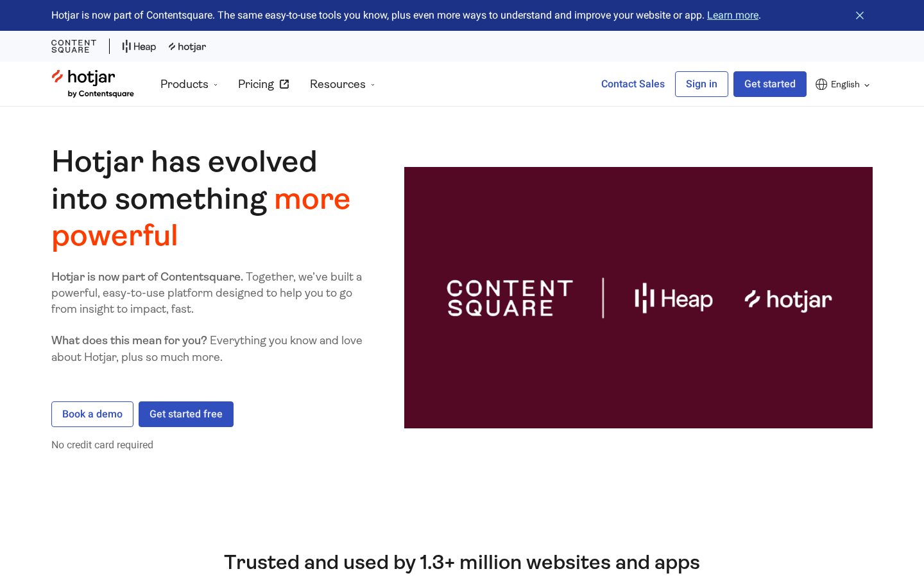Screen dimensions: 924x578
Task: Select the Heap logo inside the maroon banner
Action: pos(673,298)
